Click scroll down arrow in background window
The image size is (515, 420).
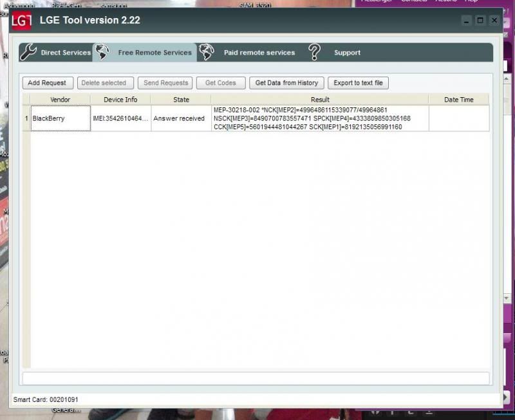coord(507,298)
